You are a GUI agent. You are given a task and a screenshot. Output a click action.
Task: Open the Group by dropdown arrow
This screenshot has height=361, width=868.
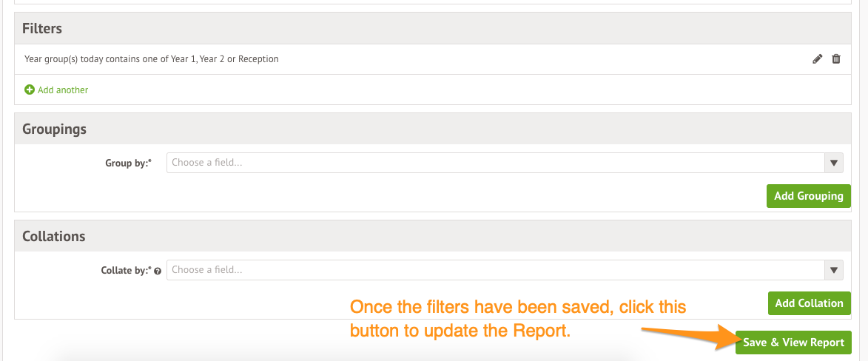(x=834, y=163)
